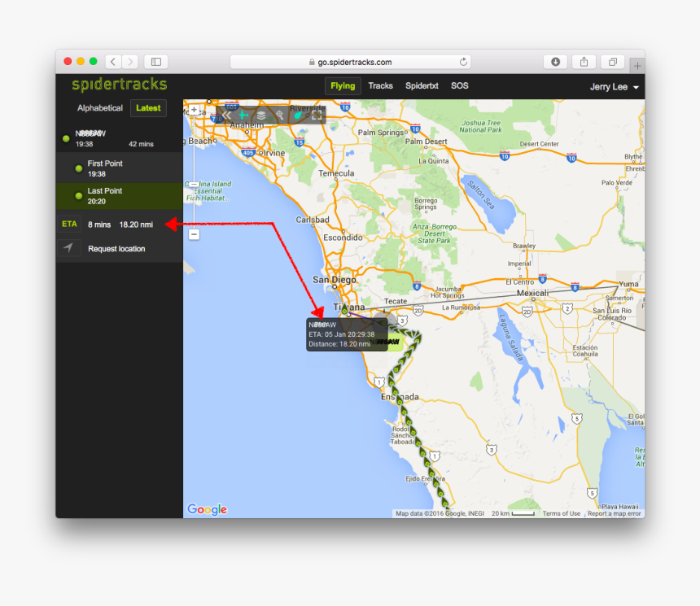Image resolution: width=700 pixels, height=606 pixels.
Task: Open the Safari share menu
Action: (x=584, y=62)
